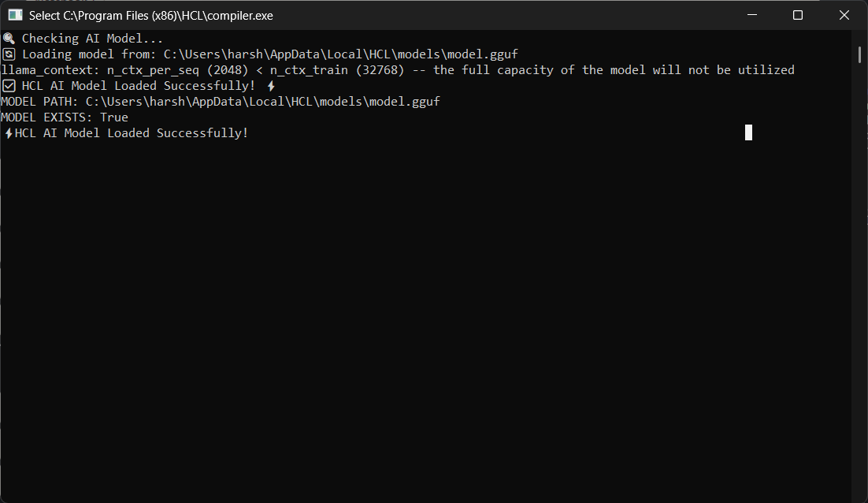Select the 'Select' mode indicator in the title
Viewport: 868px width, 503px height.
[x=43, y=14]
